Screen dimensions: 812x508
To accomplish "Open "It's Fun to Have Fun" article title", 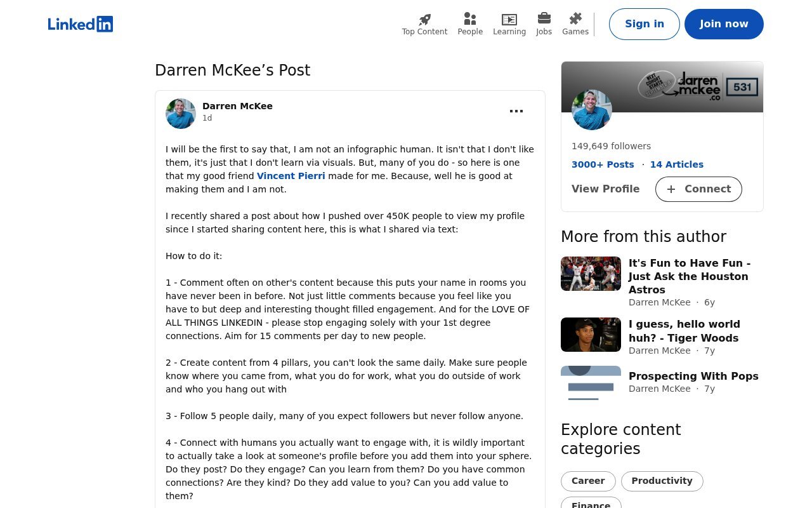I will coord(690,276).
